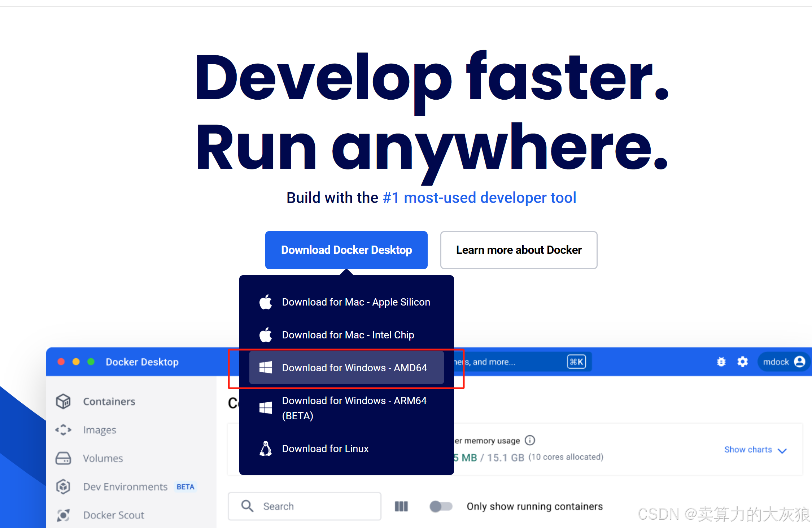The image size is (812, 528).
Task: Click the memory usage info icon
Action: click(x=529, y=440)
